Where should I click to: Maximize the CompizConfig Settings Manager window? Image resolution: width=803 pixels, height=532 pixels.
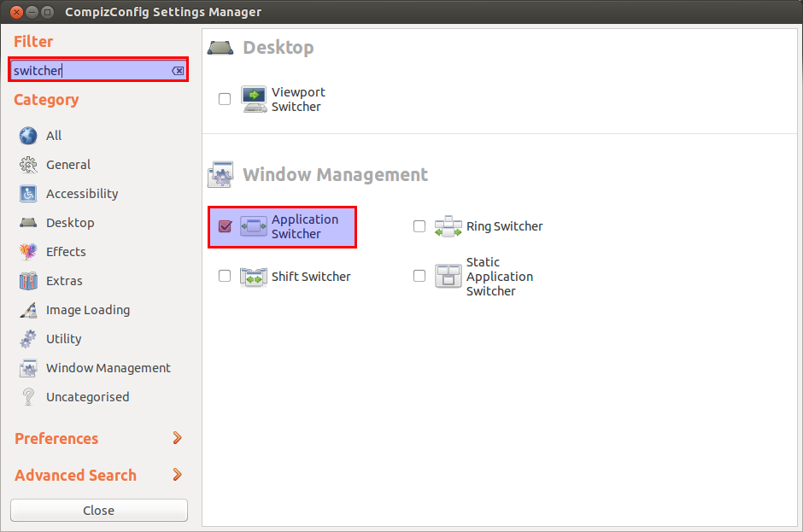(x=47, y=12)
